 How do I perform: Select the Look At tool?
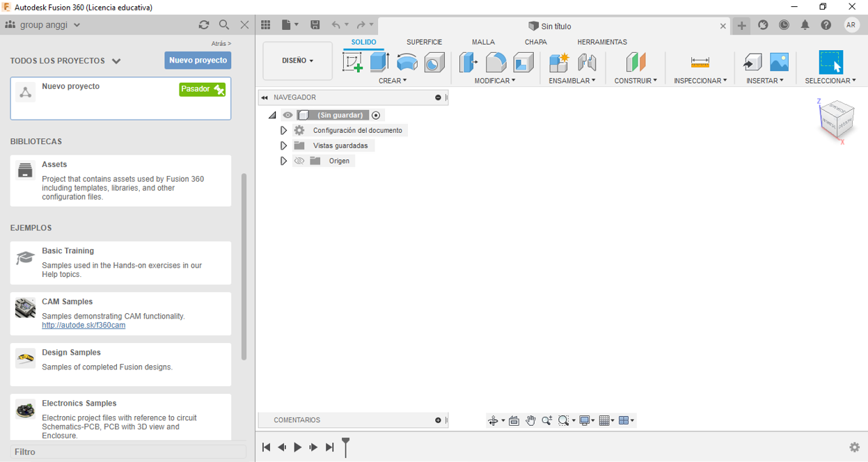pyautogui.click(x=514, y=420)
